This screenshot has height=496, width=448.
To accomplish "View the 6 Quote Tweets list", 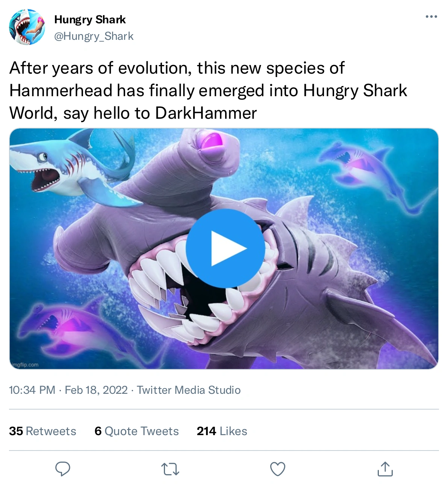I will point(136,431).
